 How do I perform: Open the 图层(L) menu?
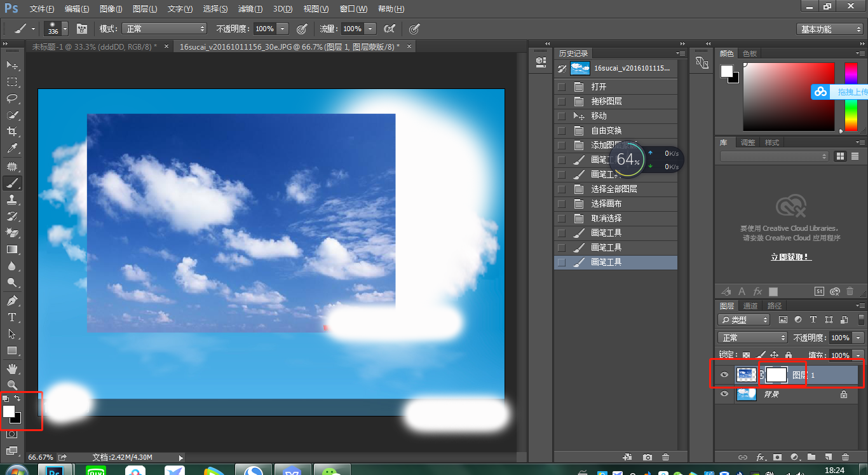tap(145, 9)
